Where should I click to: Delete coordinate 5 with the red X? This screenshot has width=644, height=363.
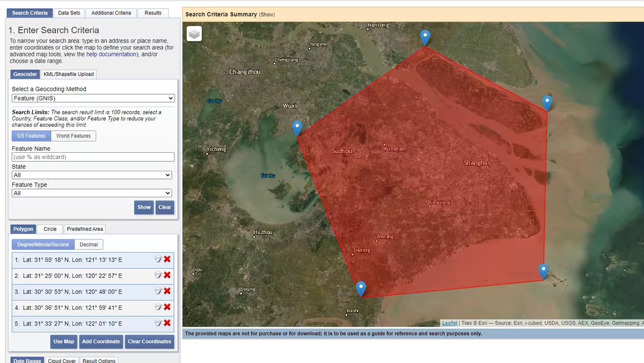pos(167,323)
